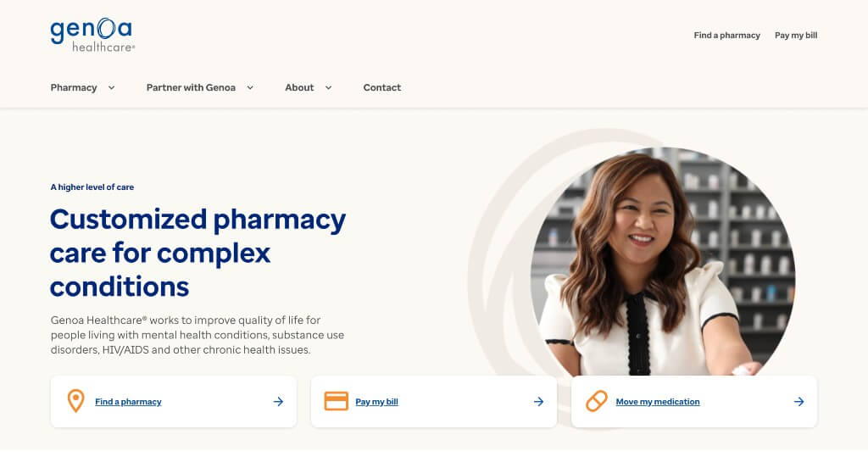Click the arrow in Move my medication card
Viewport: 868px width, 468px height.
tap(798, 402)
